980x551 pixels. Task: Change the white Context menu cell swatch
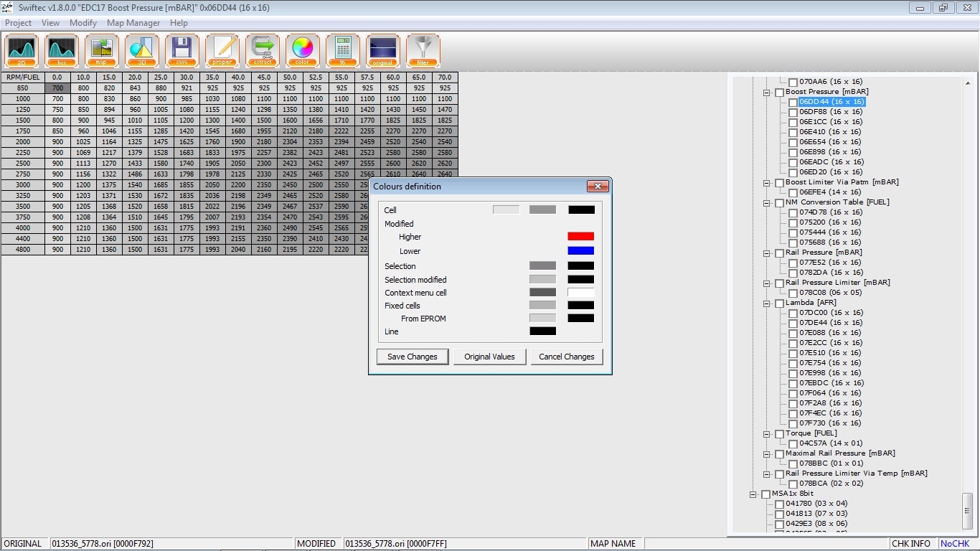point(581,292)
